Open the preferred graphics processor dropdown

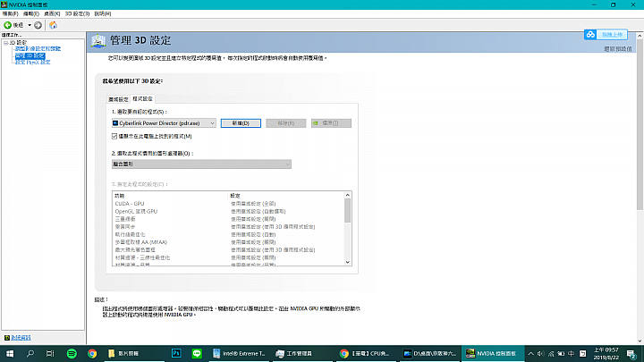pyautogui.click(x=201, y=164)
